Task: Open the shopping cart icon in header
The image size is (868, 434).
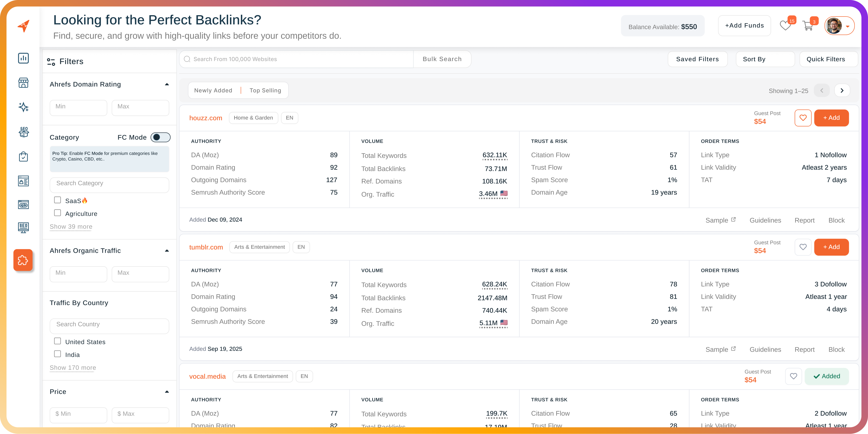Action: 808,26
